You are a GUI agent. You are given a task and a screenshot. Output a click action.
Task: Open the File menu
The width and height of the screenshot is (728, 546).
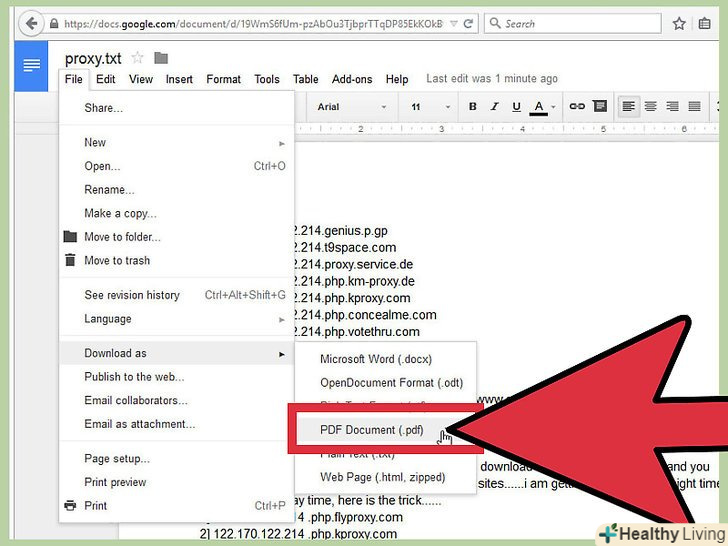[x=73, y=79]
